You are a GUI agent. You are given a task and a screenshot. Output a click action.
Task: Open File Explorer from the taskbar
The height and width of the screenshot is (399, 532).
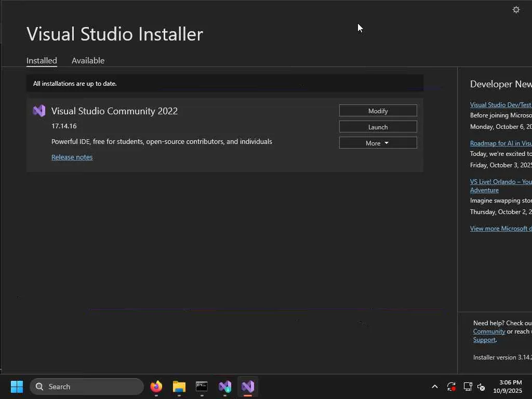(179, 387)
